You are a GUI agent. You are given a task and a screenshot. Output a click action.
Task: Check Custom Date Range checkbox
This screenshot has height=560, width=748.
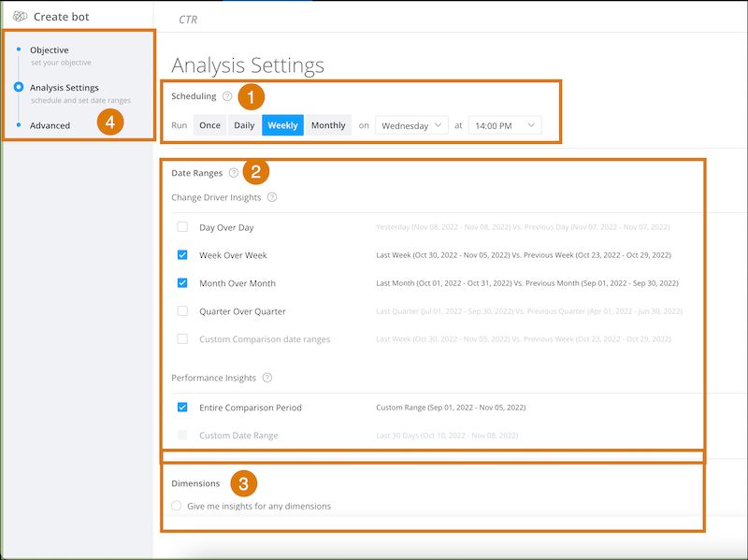coord(182,435)
